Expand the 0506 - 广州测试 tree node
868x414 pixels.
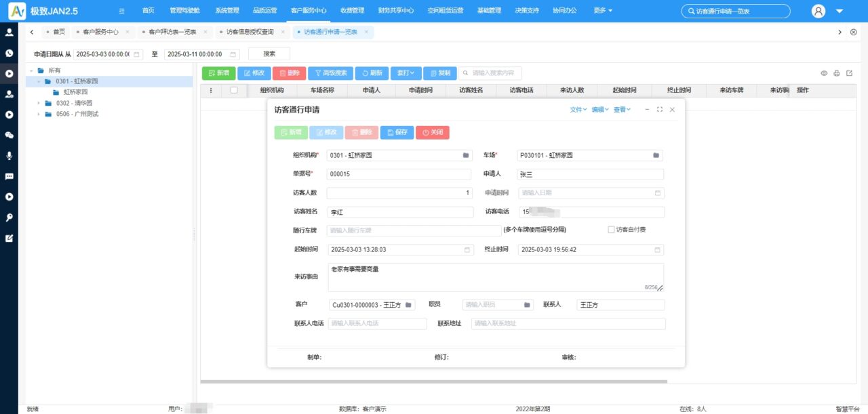pos(39,114)
